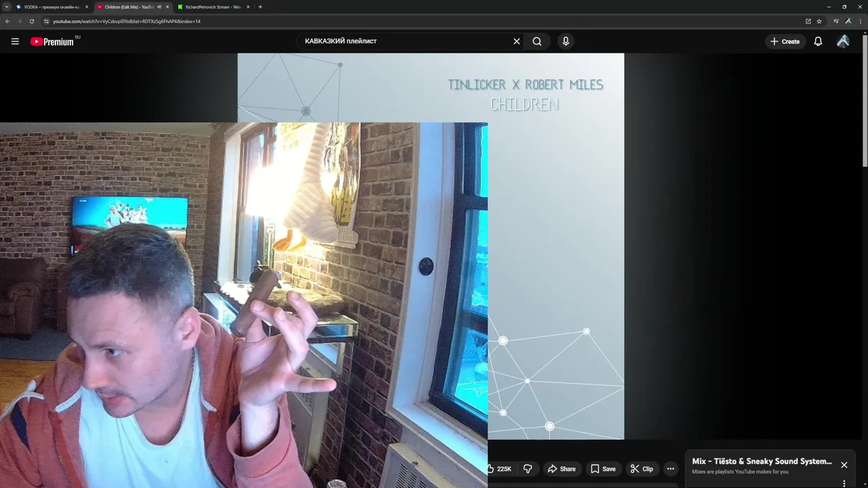Open a new browser tab
868x488 pixels.
260,7
